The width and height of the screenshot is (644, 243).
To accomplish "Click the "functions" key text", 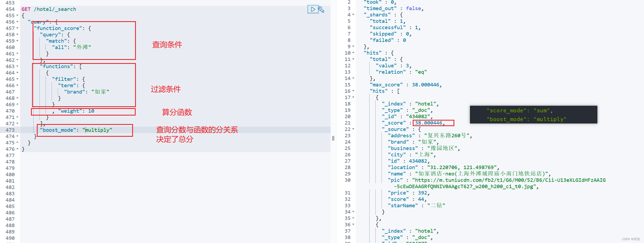I will [x=56, y=67].
